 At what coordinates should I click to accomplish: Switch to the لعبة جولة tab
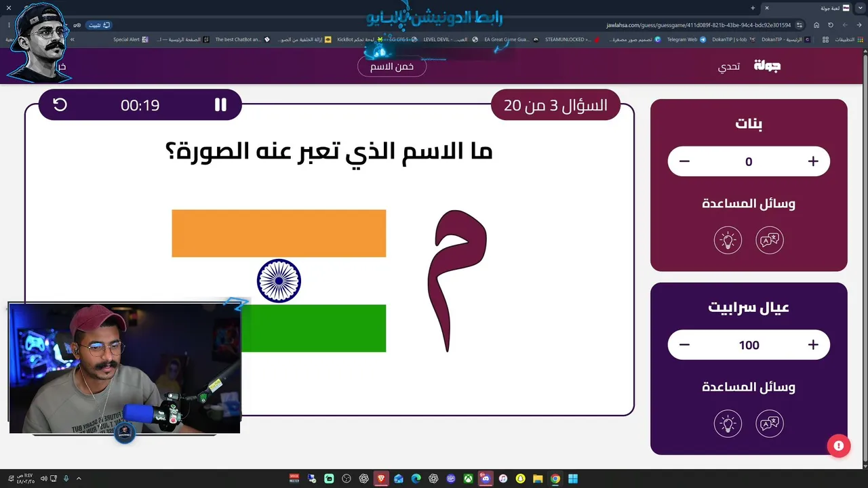[808, 8]
